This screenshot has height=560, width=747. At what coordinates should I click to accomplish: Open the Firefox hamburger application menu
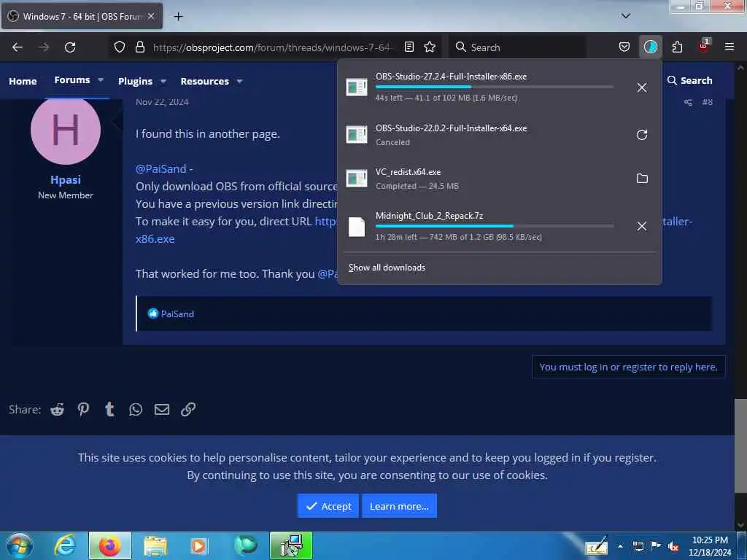729,47
